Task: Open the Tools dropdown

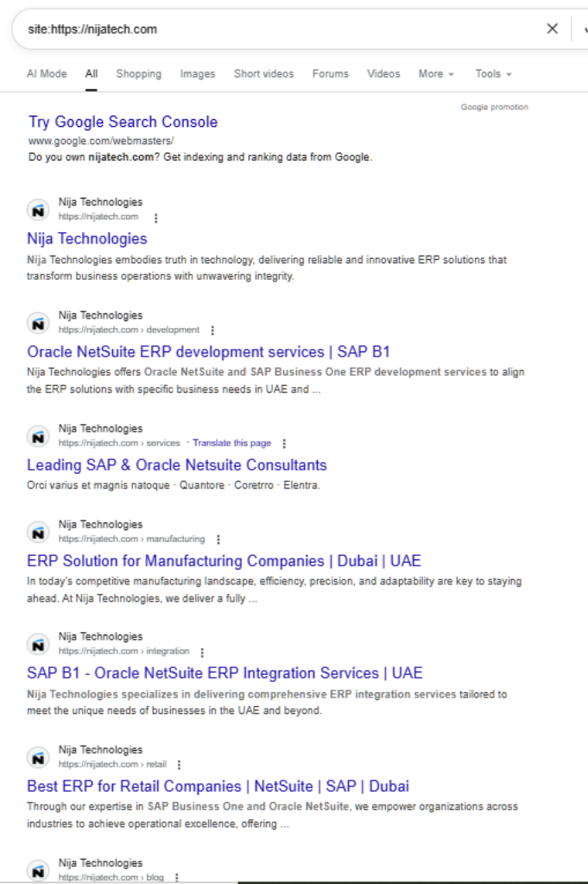Action: tap(493, 74)
